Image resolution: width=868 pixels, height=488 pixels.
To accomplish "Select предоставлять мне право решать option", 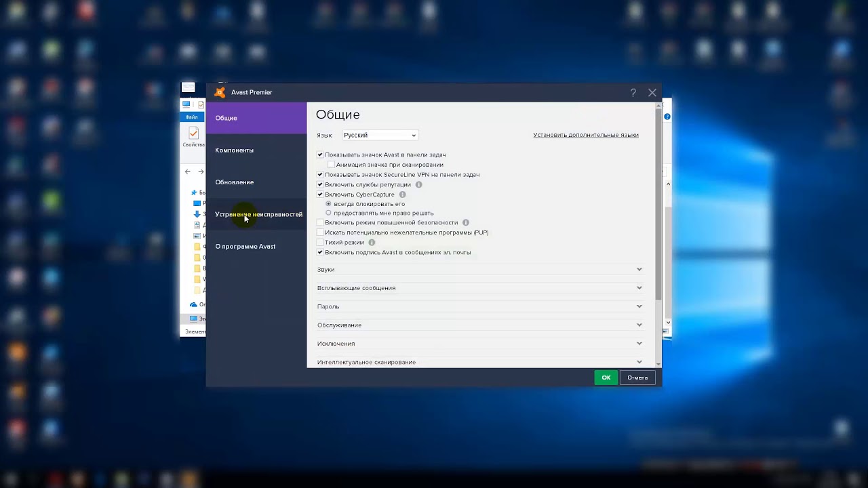I will click(329, 213).
